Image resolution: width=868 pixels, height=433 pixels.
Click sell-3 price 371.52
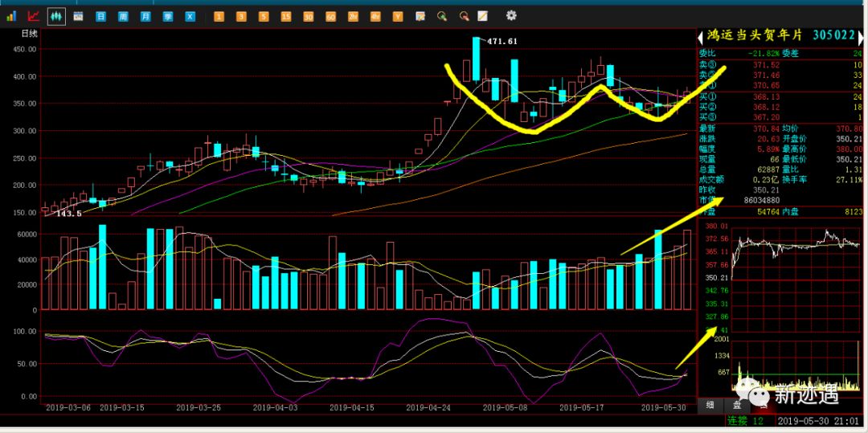pos(767,65)
